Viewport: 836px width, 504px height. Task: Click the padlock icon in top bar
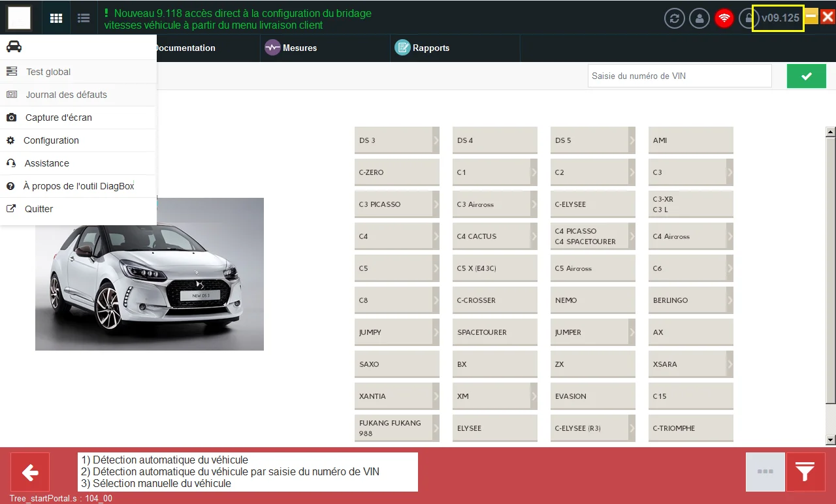click(747, 18)
